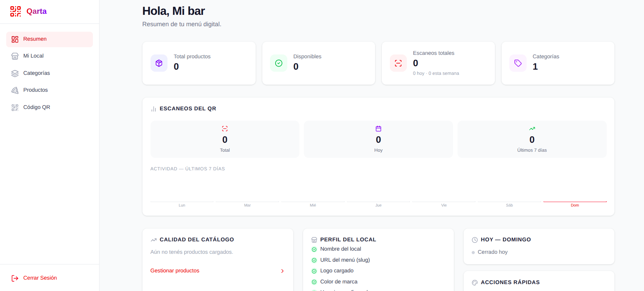
Task: Click the 'Jue' day label in the chart
Action: tap(378, 205)
